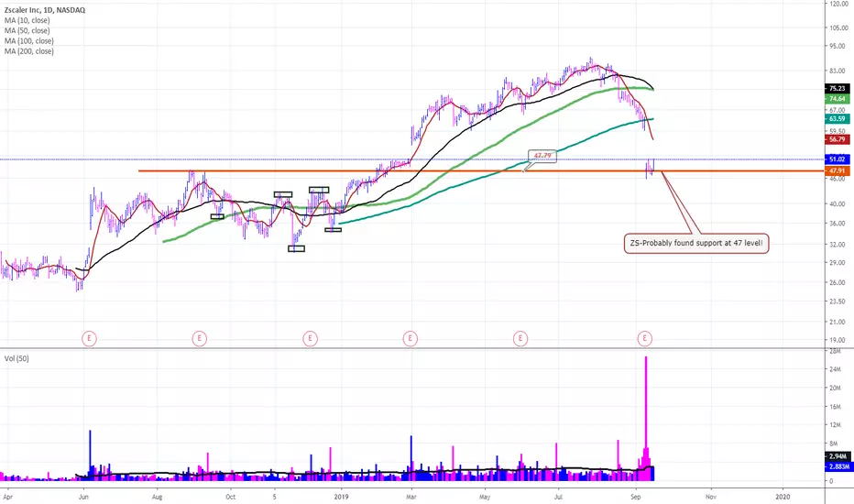
Task: Click the 83.00 price scale value
Action: pos(838,71)
